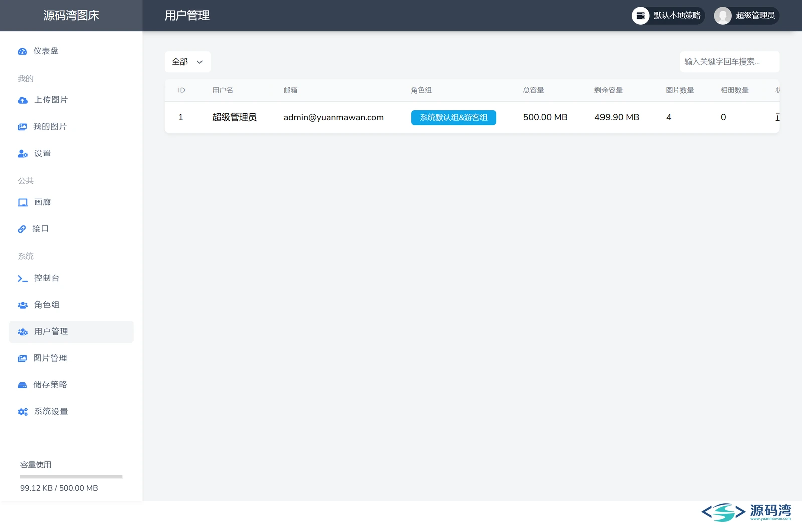Screen dimensions: 802x532
Task: Click the cloud upload icon
Action: [23, 100]
